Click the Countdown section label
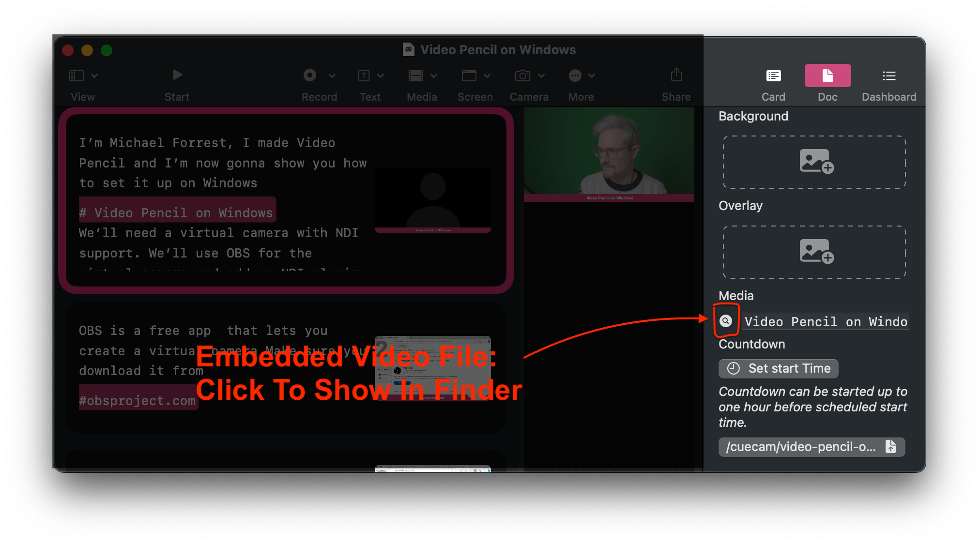 pyautogui.click(x=751, y=344)
